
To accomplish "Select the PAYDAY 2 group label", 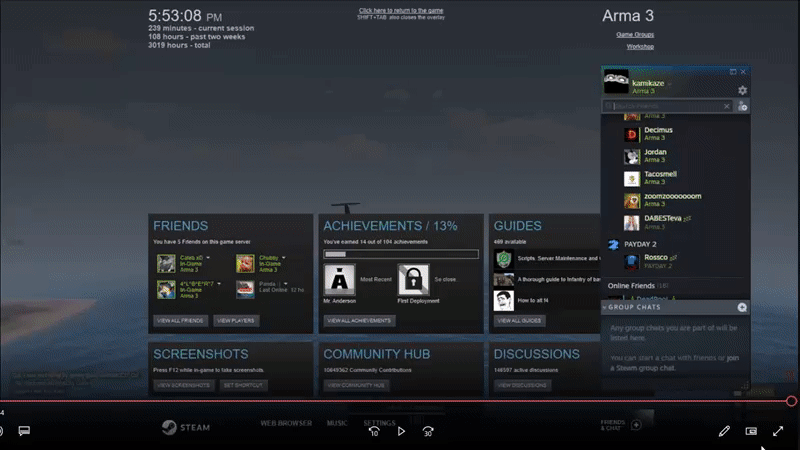I will pos(640,244).
